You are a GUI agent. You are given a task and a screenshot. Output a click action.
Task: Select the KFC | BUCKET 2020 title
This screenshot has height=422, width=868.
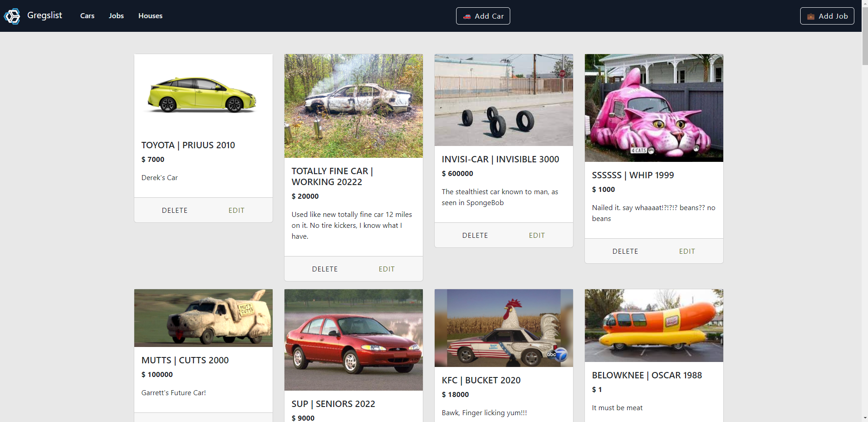coord(481,380)
